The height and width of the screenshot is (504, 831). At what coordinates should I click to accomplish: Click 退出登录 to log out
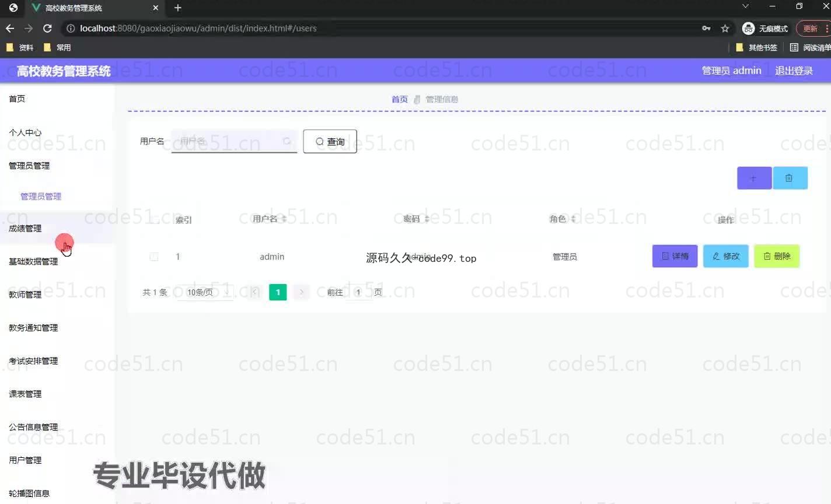pos(794,71)
